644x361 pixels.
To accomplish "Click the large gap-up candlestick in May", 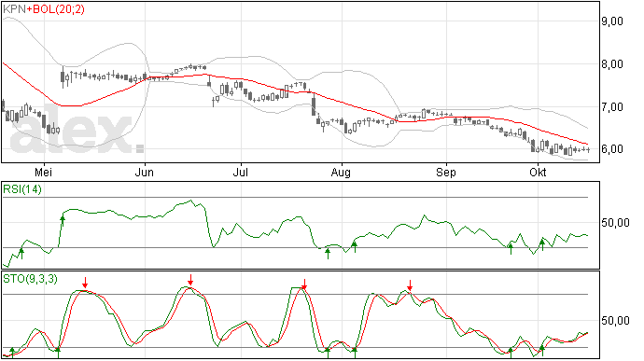I will [x=63, y=76].
